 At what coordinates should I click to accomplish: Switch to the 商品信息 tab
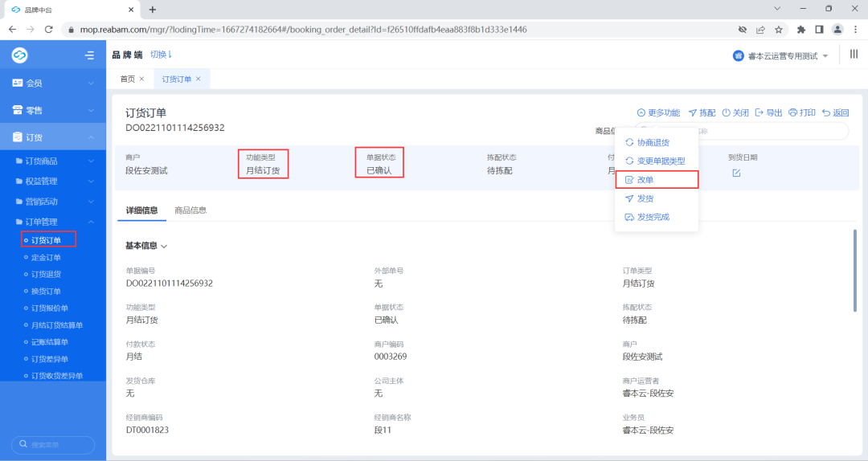[x=190, y=210]
